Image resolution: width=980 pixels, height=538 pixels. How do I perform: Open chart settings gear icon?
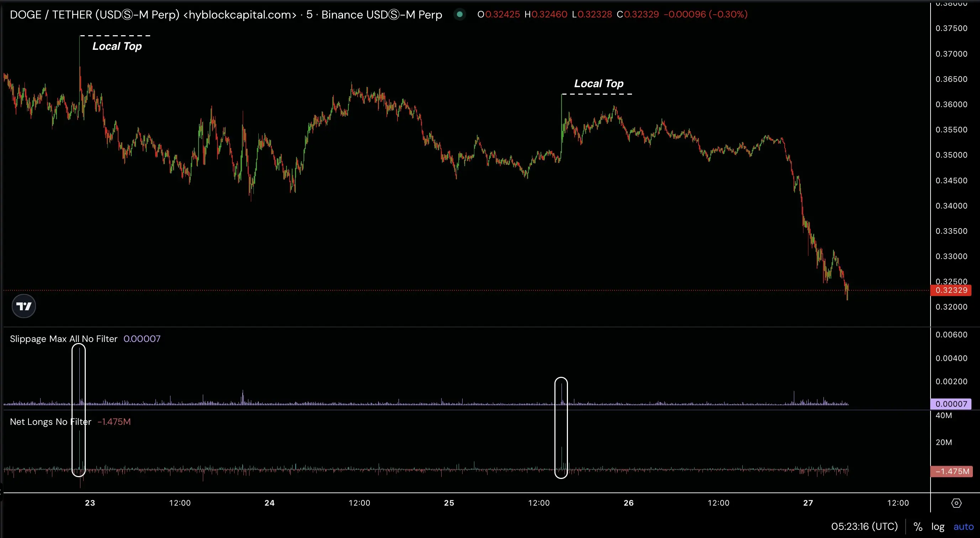tap(956, 503)
